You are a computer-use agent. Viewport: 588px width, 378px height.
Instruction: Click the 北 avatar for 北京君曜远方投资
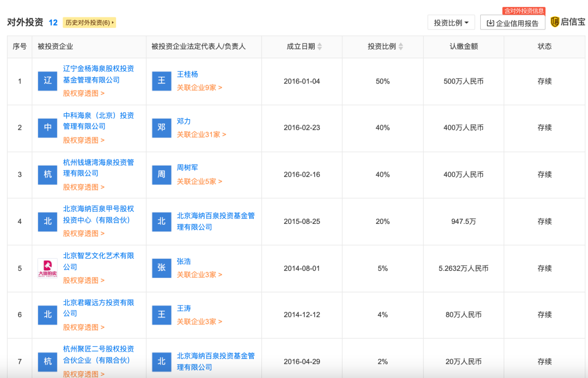47,315
